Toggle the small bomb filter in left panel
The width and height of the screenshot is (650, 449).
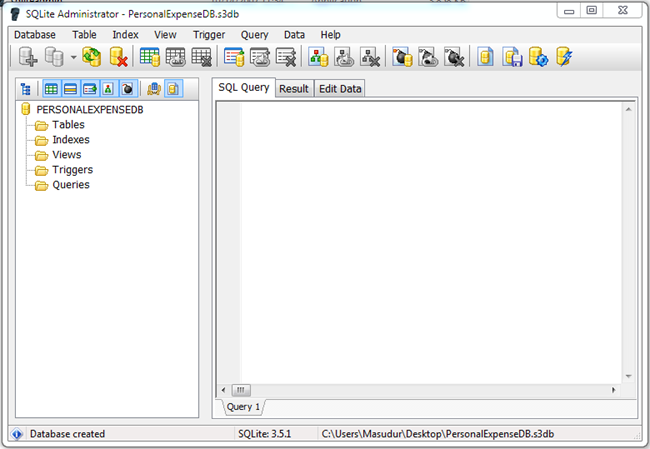(128, 89)
